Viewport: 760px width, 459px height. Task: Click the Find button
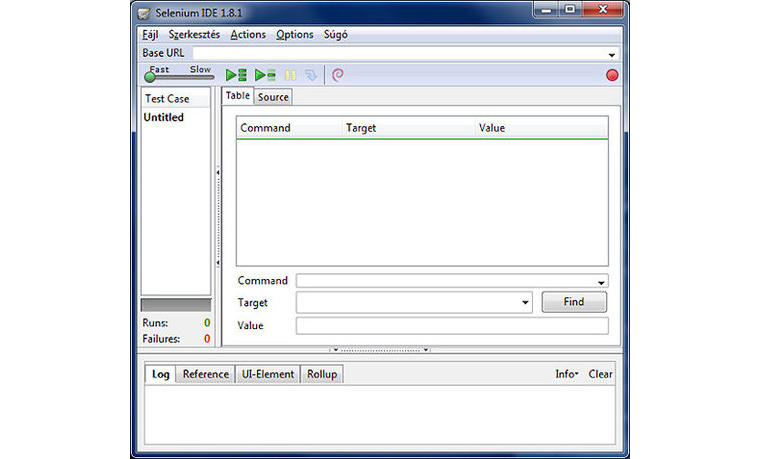[x=574, y=302]
